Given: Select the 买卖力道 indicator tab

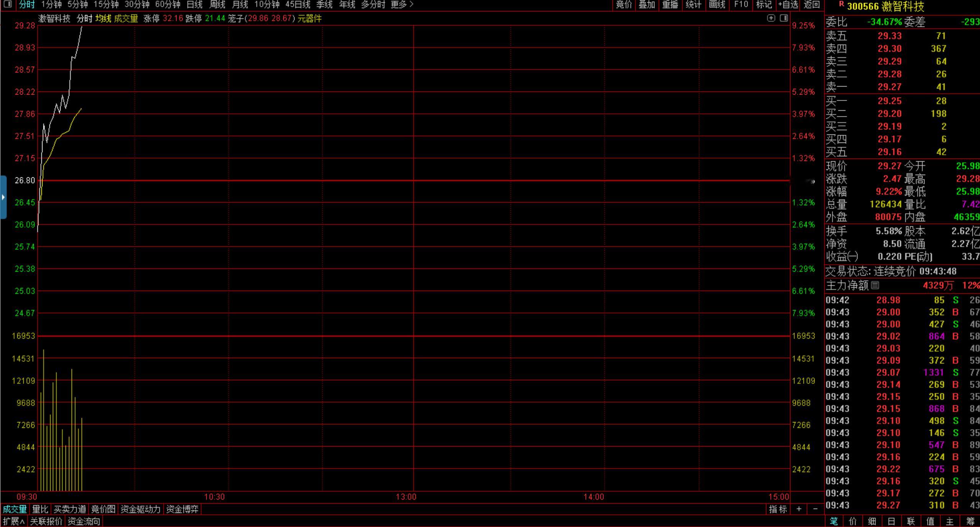Looking at the screenshot, I should coord(70,509).
